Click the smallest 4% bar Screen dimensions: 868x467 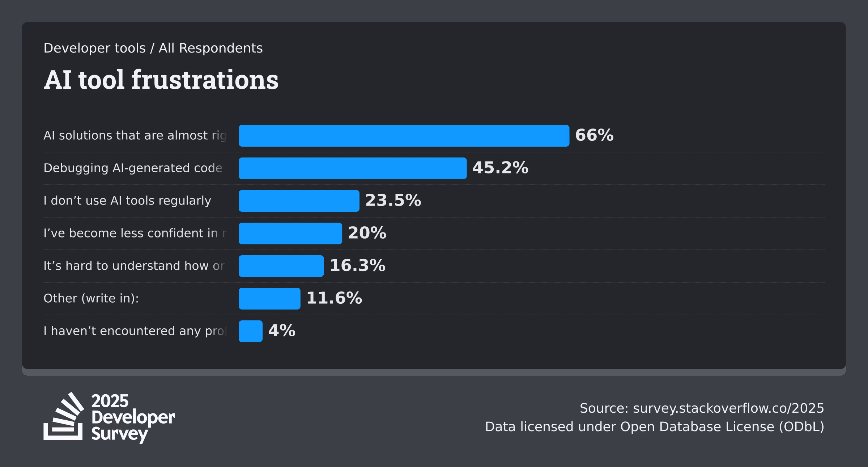[251, 331]
